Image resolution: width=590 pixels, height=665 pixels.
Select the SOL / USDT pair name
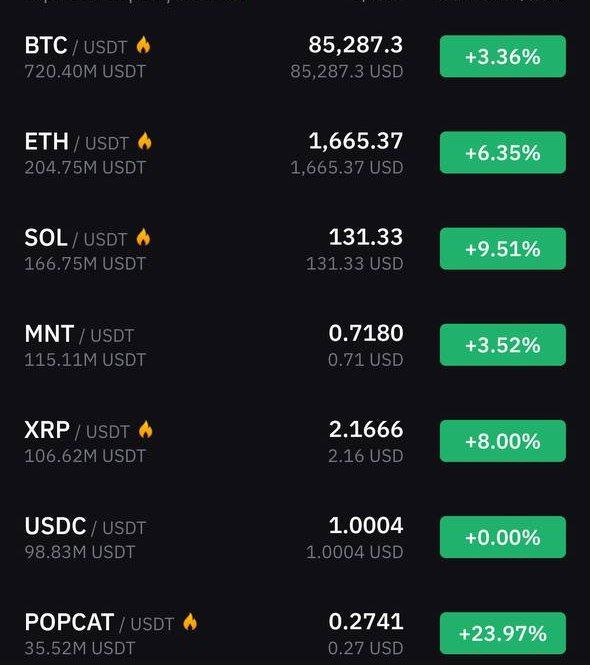point(76,238)
